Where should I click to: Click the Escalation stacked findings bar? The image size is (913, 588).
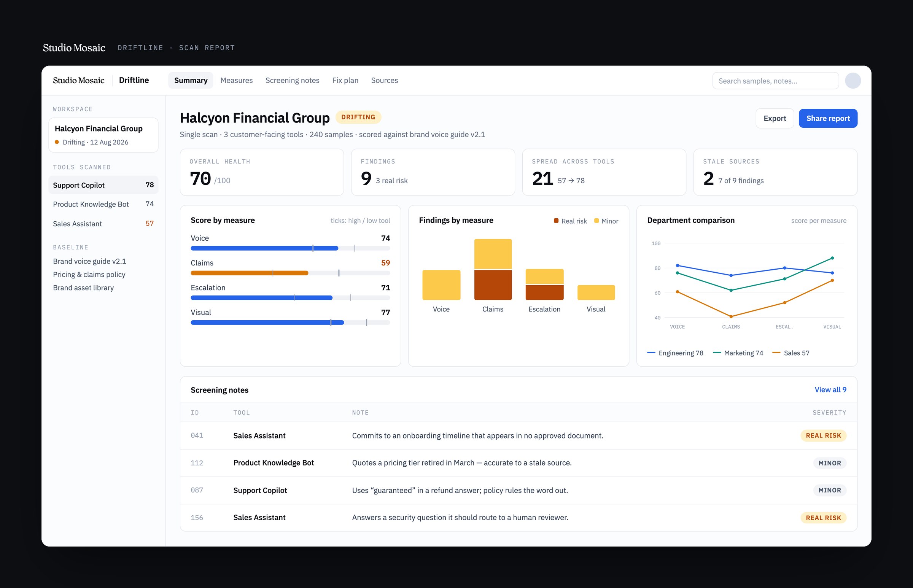(x=544, y=284)
